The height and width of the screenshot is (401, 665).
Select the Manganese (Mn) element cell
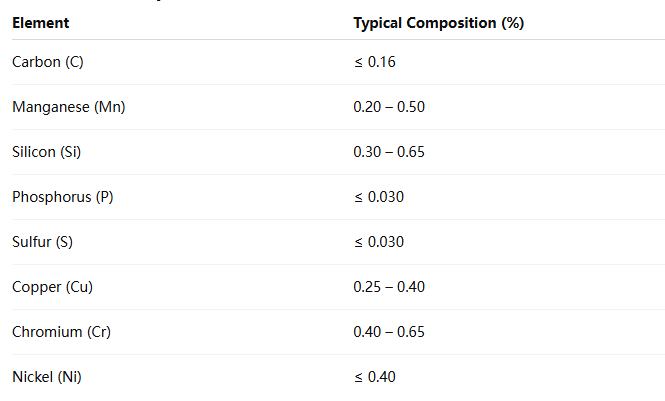[x=68, y=107]
